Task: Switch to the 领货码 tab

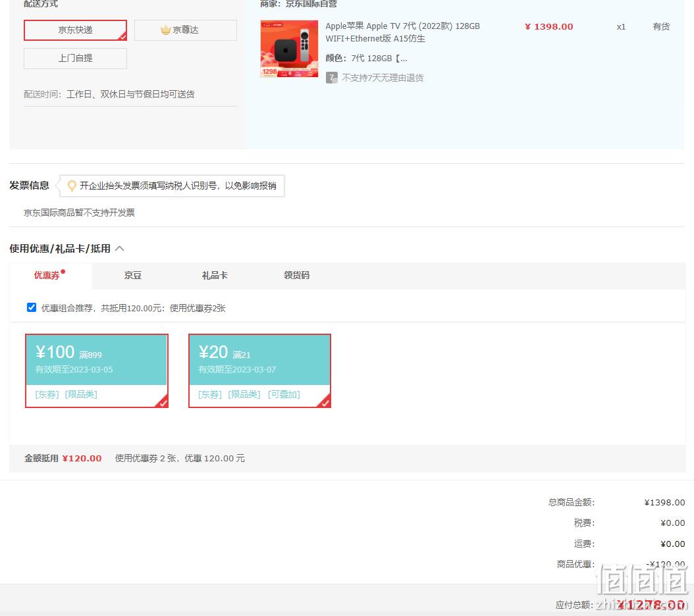Action: click(296, 275)
